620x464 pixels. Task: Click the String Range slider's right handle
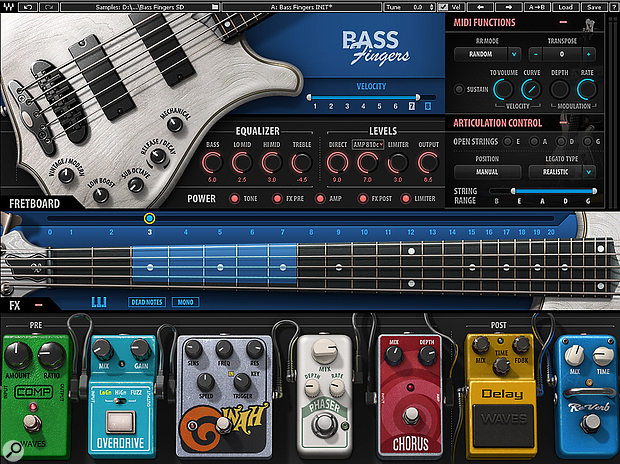click(x=594, y=191)
